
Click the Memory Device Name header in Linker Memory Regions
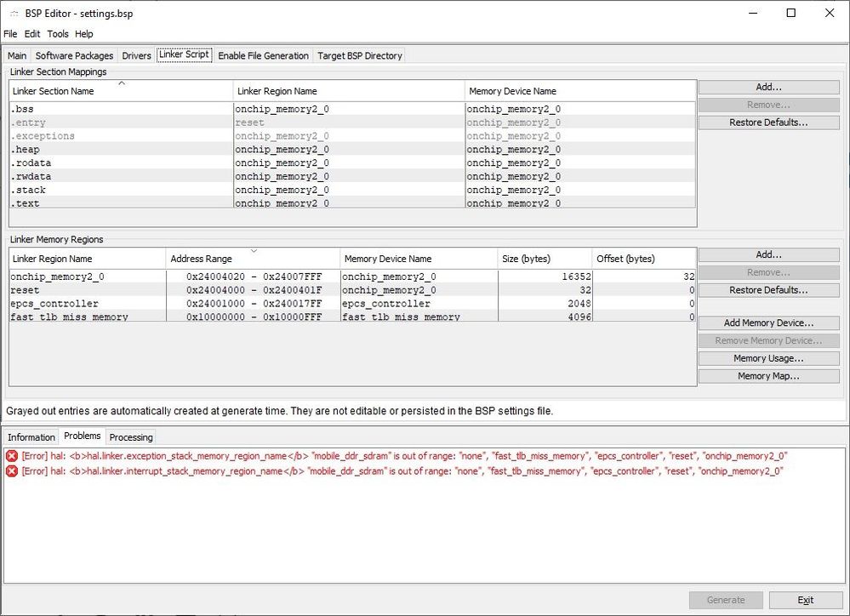[x=418, y=259]
